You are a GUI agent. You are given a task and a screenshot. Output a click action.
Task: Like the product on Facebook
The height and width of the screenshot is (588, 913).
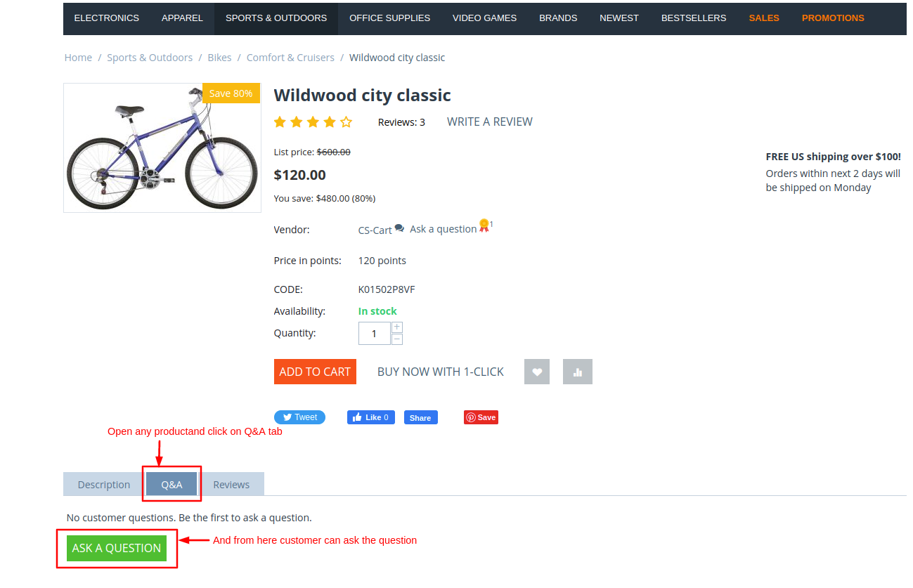[370, 417]
